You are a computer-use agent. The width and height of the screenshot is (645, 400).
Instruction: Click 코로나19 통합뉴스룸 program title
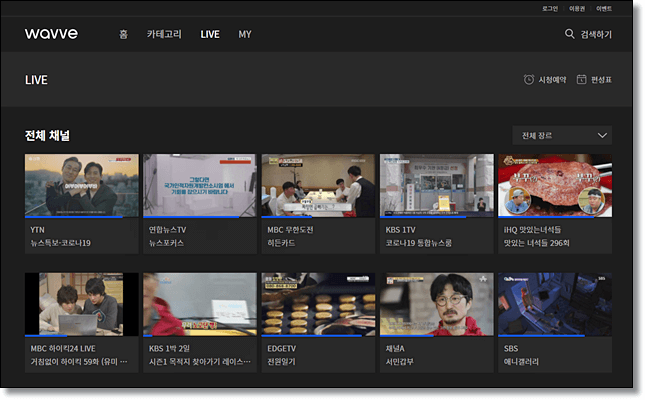418,243
